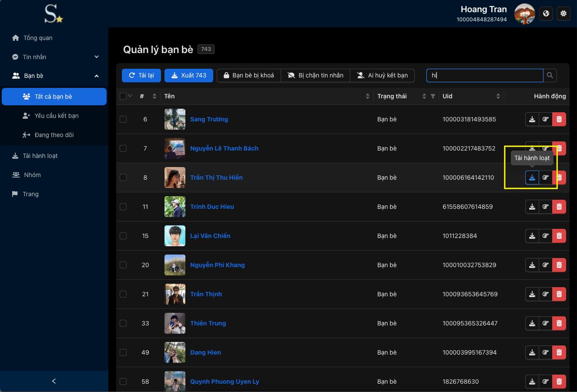Toggle the select-all checkbox in table header
The height and width of the screenshot is (392, 577).
(x=123, y=96)
